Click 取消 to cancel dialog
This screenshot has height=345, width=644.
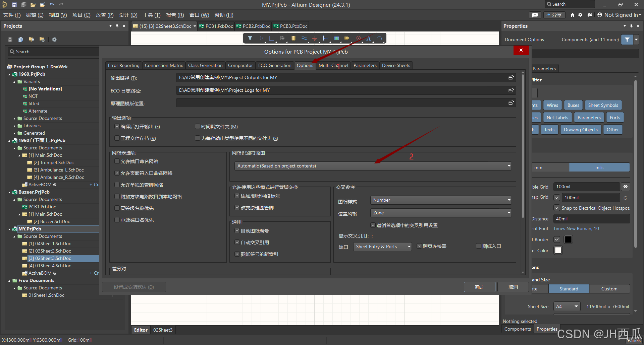513,287
